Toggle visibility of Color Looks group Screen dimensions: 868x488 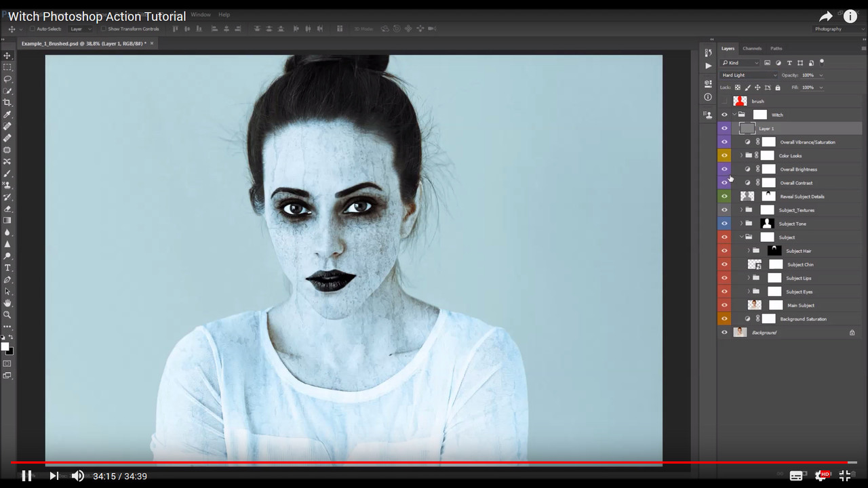(x=724, y=156)
